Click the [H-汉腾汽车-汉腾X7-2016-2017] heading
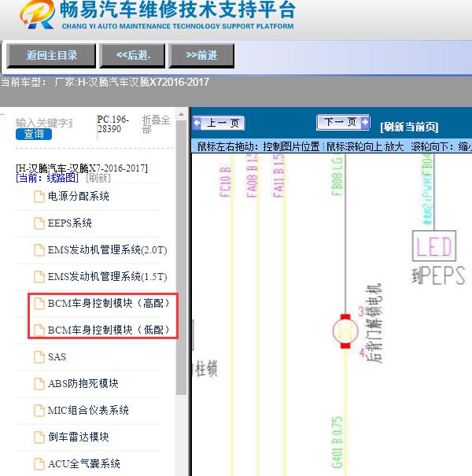Viewport: 472px width, 476px height. tap(82, 168)
